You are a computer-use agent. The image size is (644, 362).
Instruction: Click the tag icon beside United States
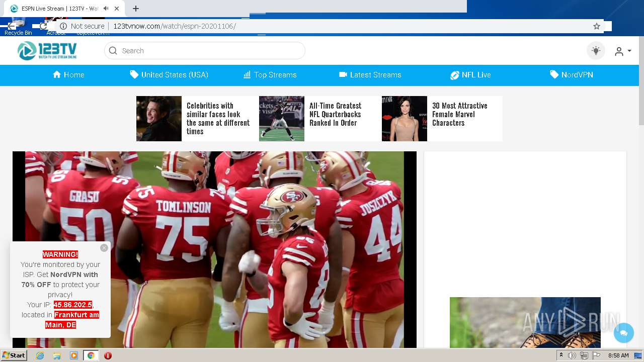pyautogui.click(x=134, y=74)
